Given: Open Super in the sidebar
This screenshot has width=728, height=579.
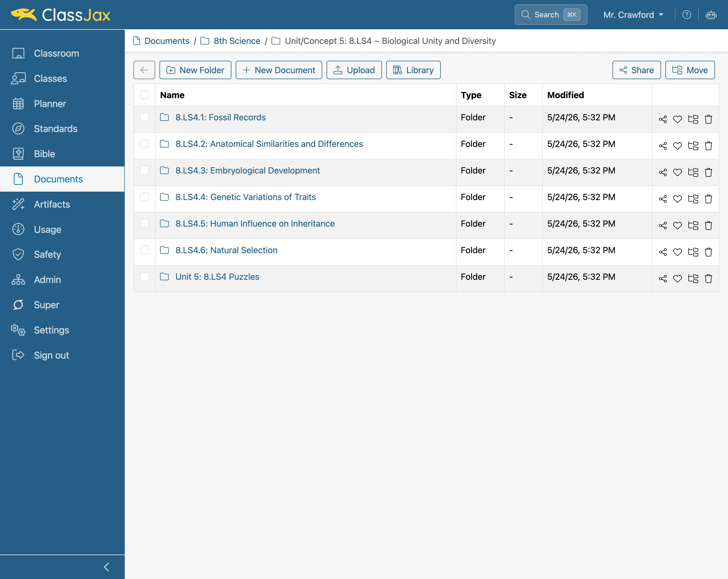Looking at the screenshot, I should click(62, 305).
